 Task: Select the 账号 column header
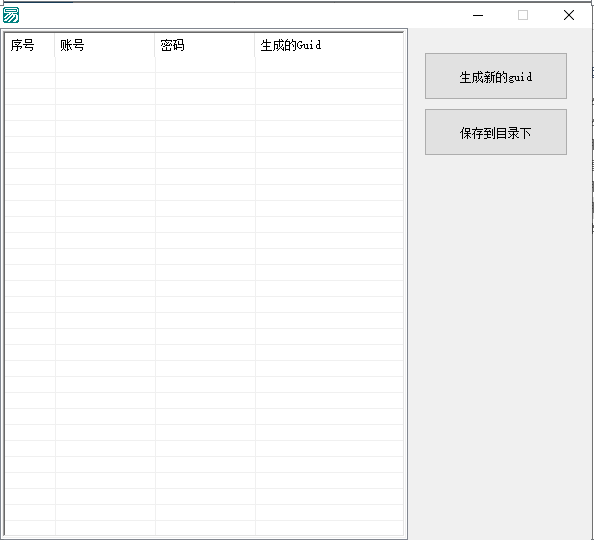click(x=105, y=45)
